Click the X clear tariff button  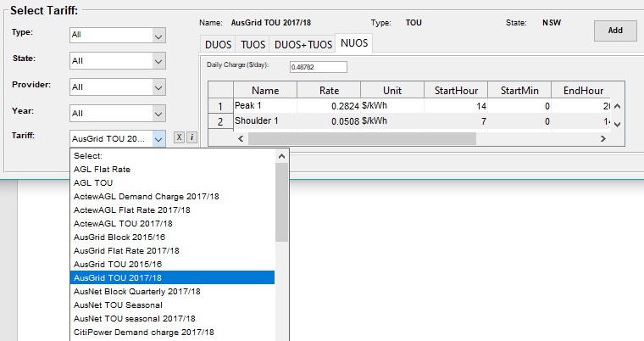[x=179, y=137]
